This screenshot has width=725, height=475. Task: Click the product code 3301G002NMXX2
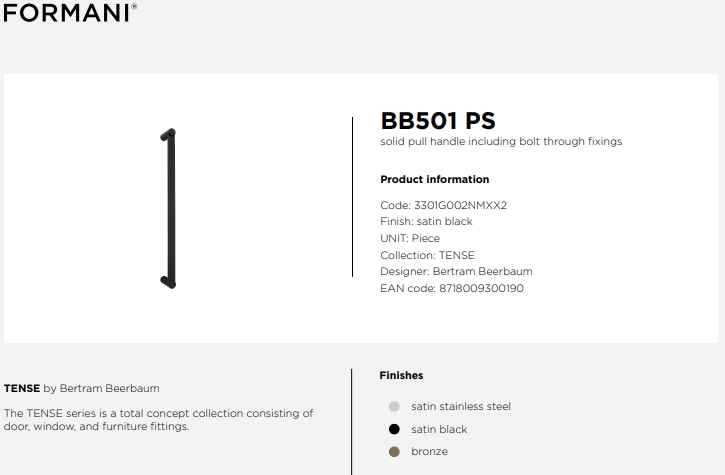[460, 205]
